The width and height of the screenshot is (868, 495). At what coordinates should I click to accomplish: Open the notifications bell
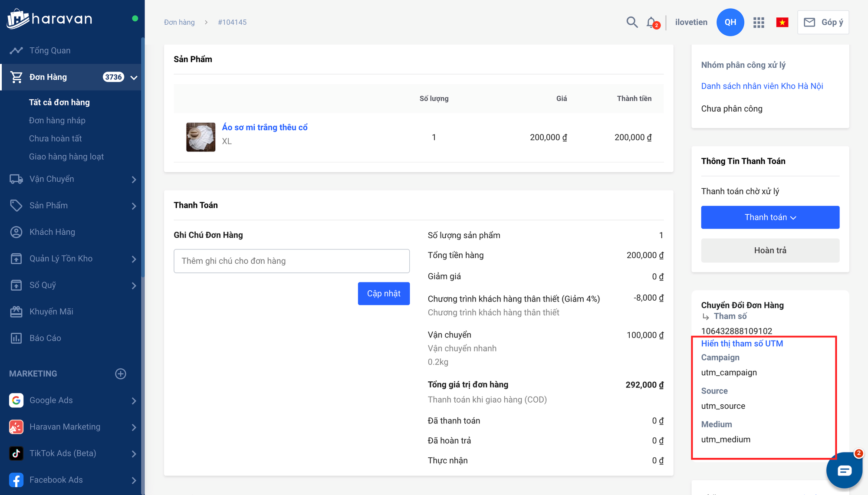coord(651,22)
